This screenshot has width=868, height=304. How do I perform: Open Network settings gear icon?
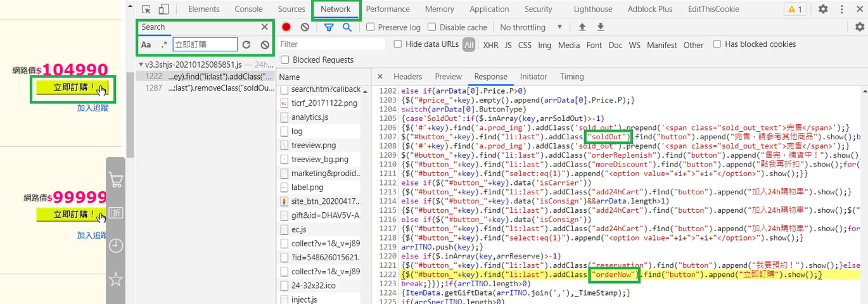point(859,27)
